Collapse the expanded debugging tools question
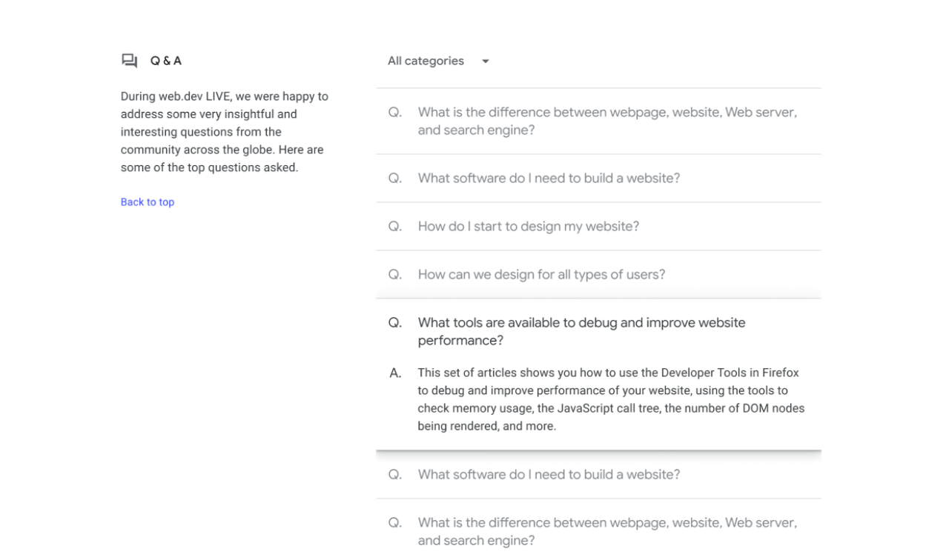The width and height of the screenshot is (926, 560). click(582, 331)
